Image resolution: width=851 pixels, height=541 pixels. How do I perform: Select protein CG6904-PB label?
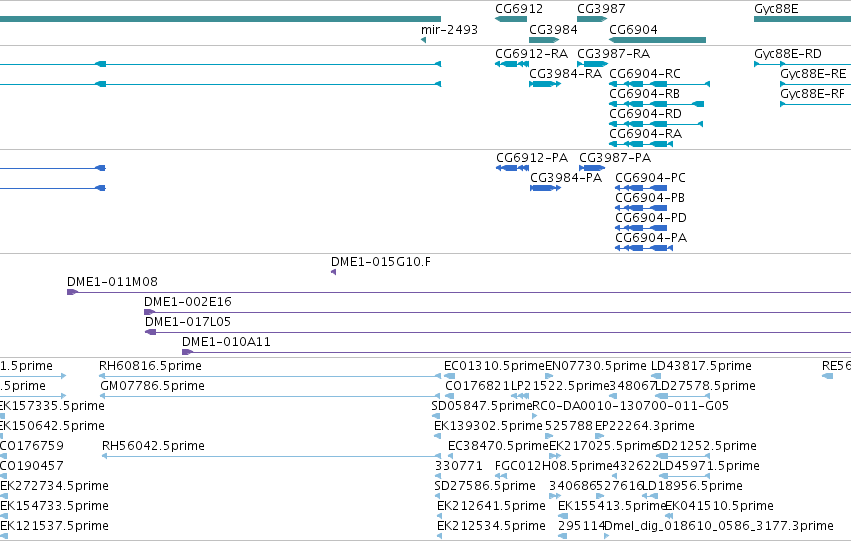(x=650, y=198)
